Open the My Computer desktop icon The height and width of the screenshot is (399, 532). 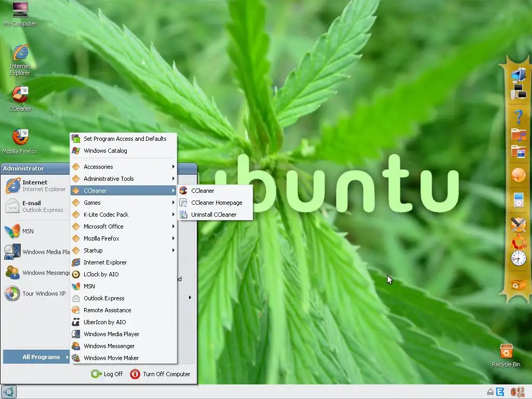[x=20, y=14]
